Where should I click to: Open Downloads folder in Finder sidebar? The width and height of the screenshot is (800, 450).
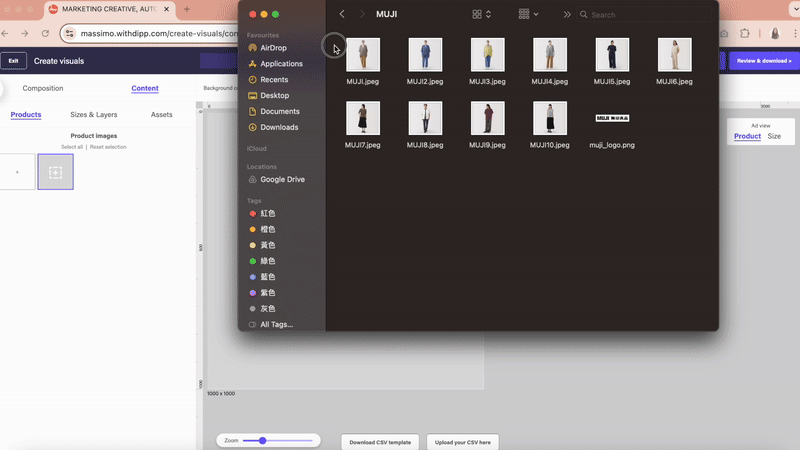[x=273, y=127]
